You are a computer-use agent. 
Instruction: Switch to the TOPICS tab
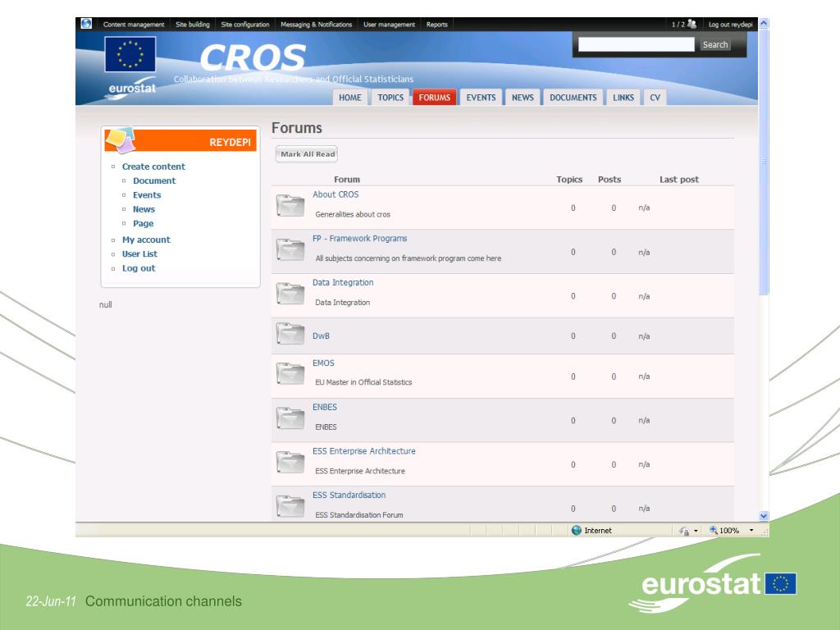pos(390,98)
